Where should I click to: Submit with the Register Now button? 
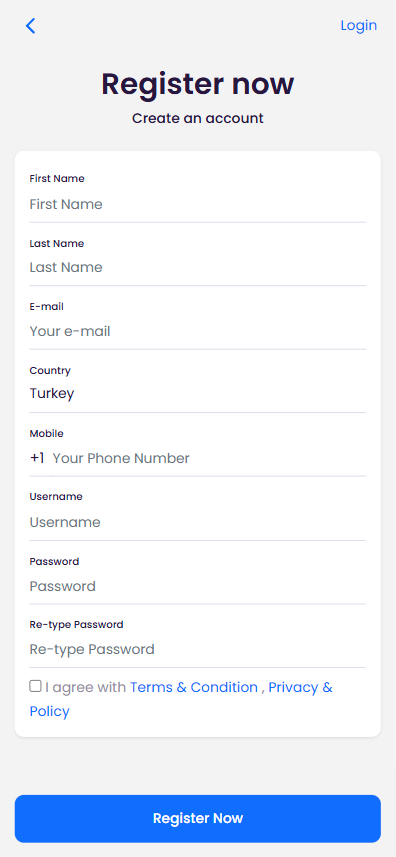click(198, 818)
